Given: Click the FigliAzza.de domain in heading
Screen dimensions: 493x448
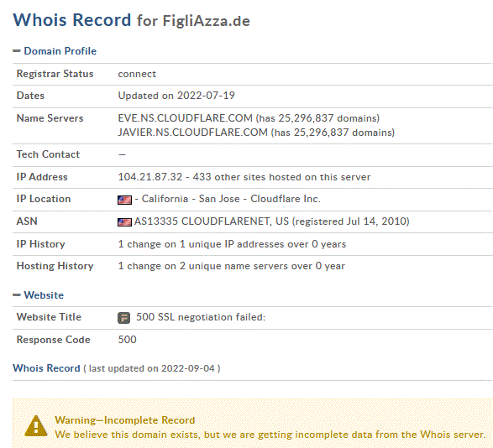Looking at the screenshot, I should pos(206,21).
